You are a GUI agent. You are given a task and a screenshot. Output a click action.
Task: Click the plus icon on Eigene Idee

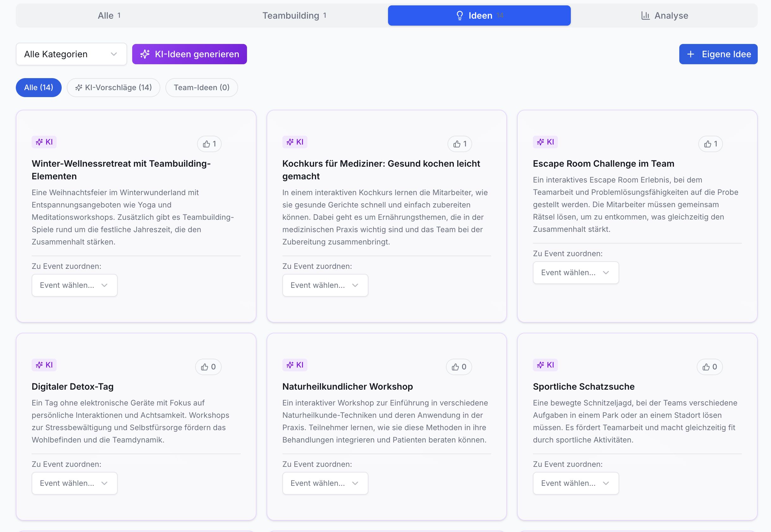(x=691, y=54)
